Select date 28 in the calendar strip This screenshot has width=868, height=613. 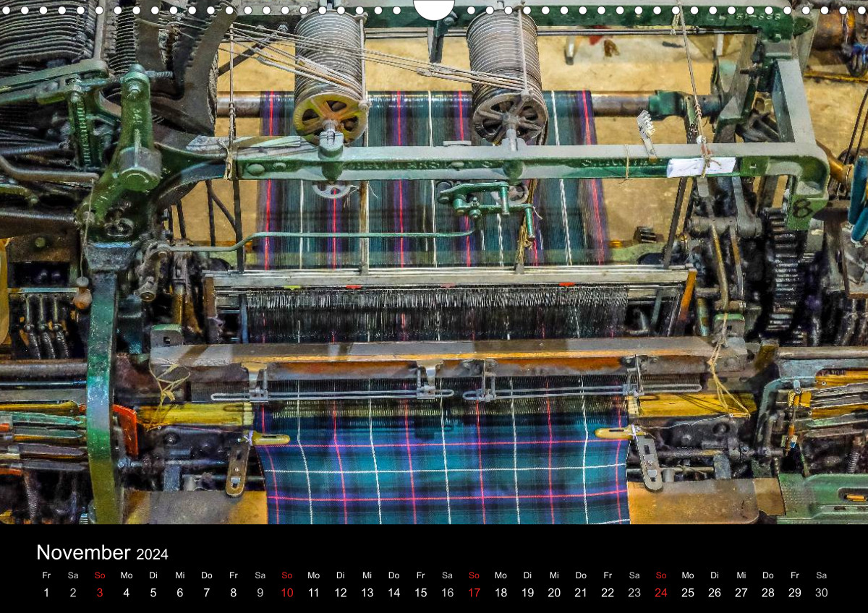tap(768, 593)
